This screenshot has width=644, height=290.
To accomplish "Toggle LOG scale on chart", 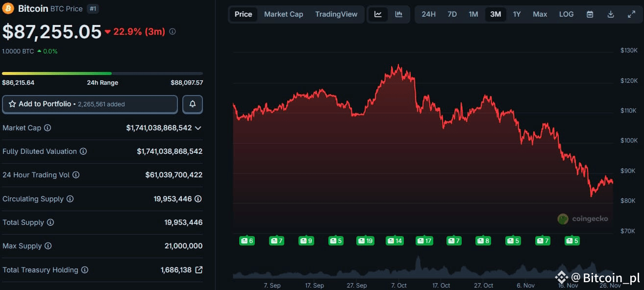I will tap(566, 14).
